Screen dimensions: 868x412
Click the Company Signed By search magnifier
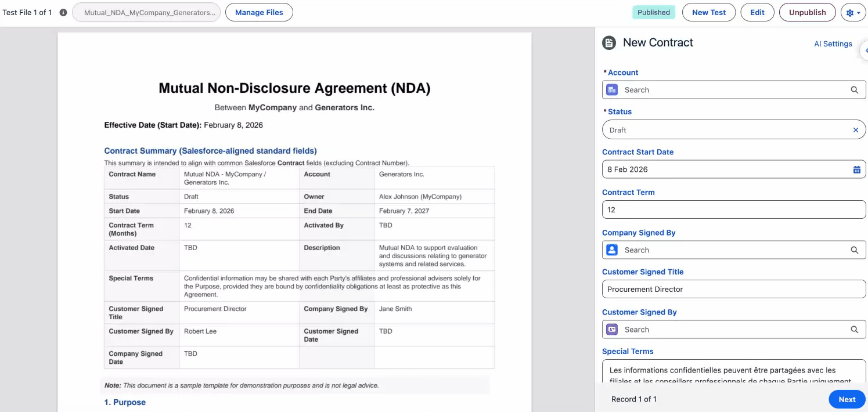coord(854,250)
